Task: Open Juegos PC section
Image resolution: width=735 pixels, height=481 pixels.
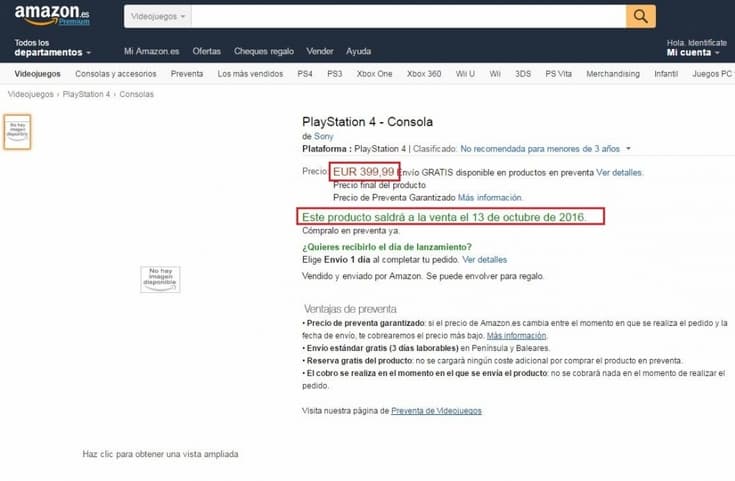Action: pyautogui.click(x=712, y=74)
